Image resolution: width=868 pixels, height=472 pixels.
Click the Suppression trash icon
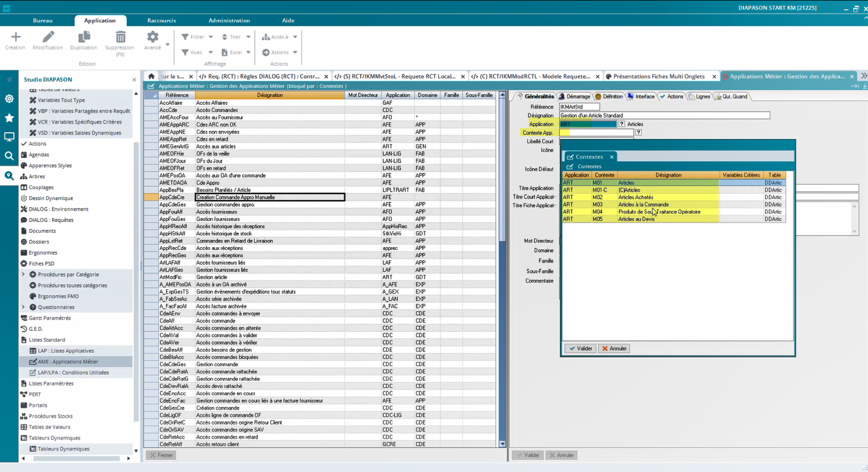(120, 38)
